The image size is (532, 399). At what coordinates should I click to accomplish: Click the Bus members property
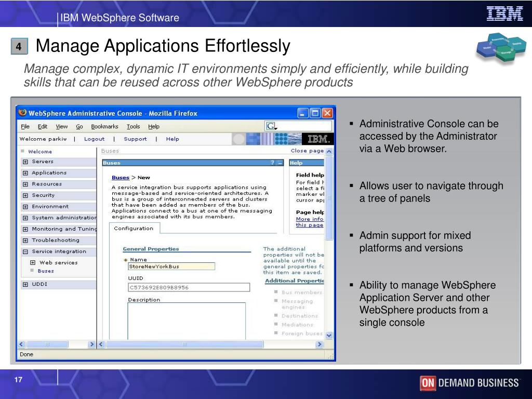[x=302, y=292]
